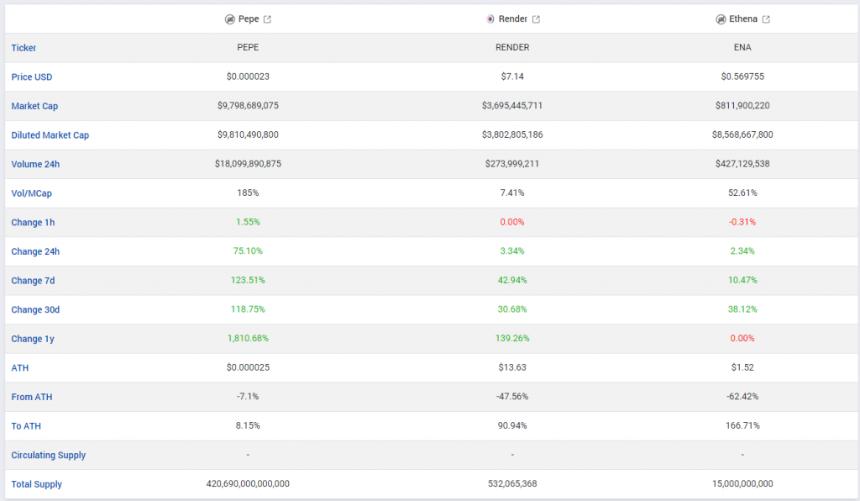Open Ethena external link icon
This screenshot has height=501, width=860.
[x=766, y=19]
